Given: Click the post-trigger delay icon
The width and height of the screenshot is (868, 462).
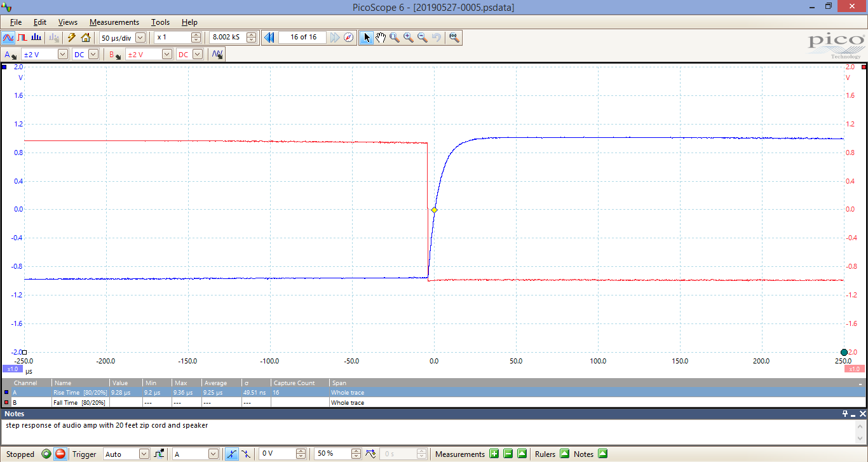Looking at the screenshot, I should pos(370,454).
